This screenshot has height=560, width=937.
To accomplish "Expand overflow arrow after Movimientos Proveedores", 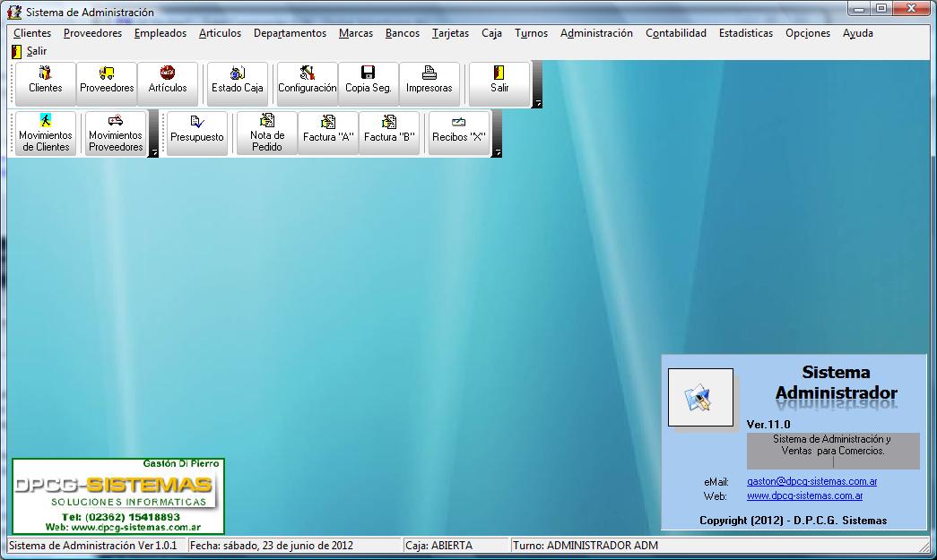I will coord(154,153).
